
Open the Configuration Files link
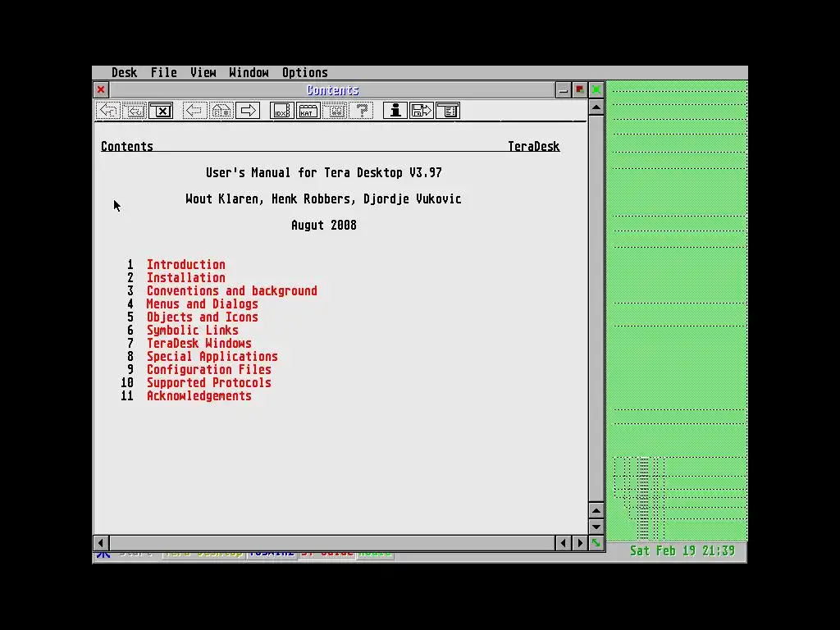209,370
